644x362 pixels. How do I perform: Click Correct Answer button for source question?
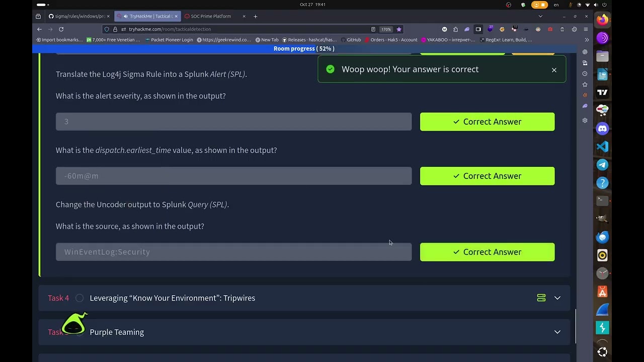click(487, 252)
